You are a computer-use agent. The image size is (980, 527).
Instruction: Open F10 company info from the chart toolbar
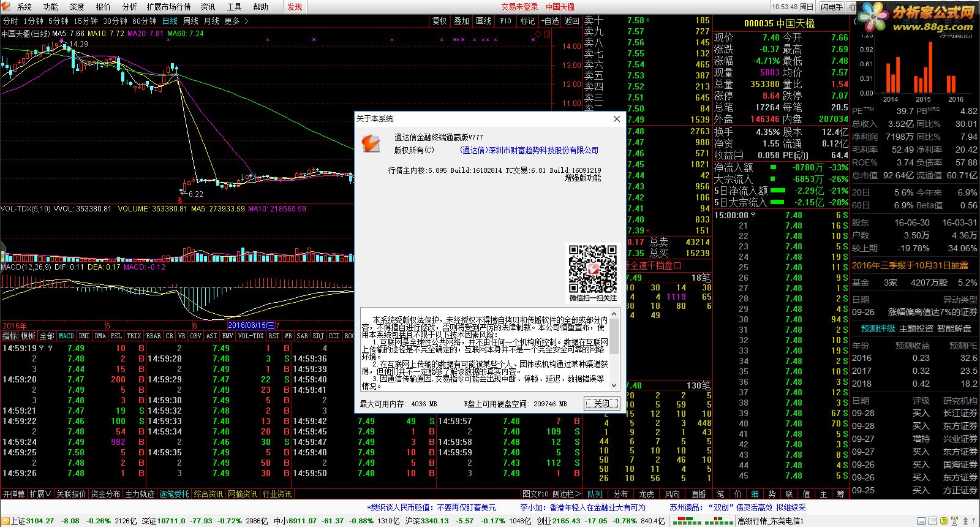[506, 21]
